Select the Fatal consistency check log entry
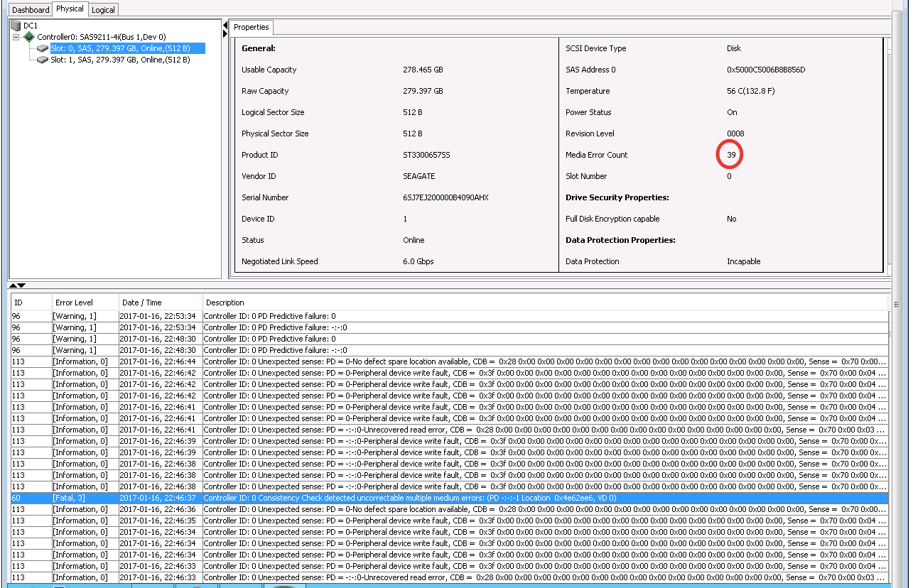 (x=410, y=498)
